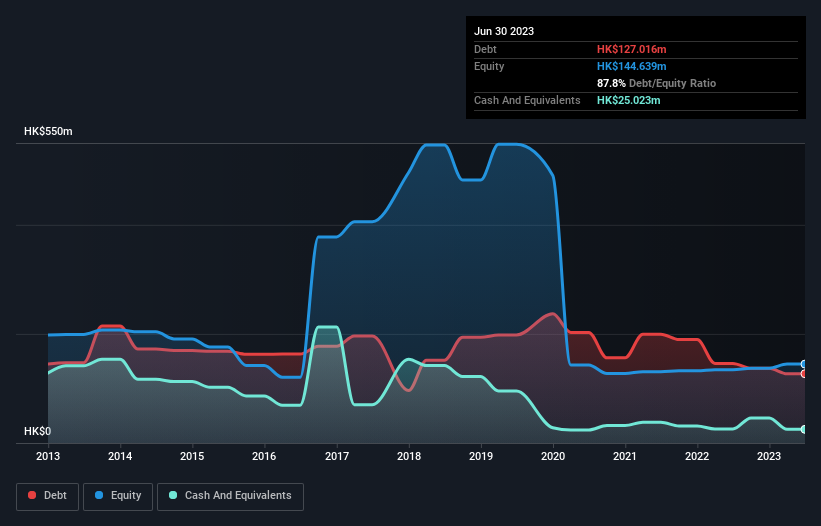Select the 2015 axis label
The height and width of the screenshot is (526, 821).
pyautogui.click(x=192, y=456)
